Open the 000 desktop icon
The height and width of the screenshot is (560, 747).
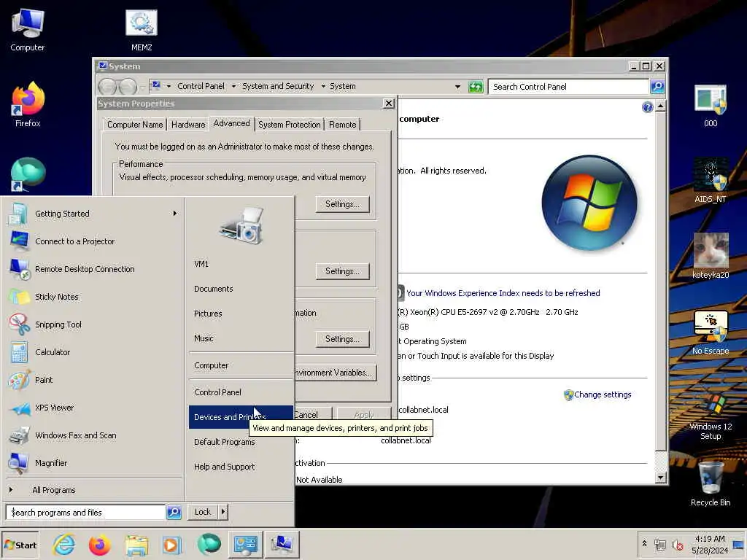click(x=711, y=106)
